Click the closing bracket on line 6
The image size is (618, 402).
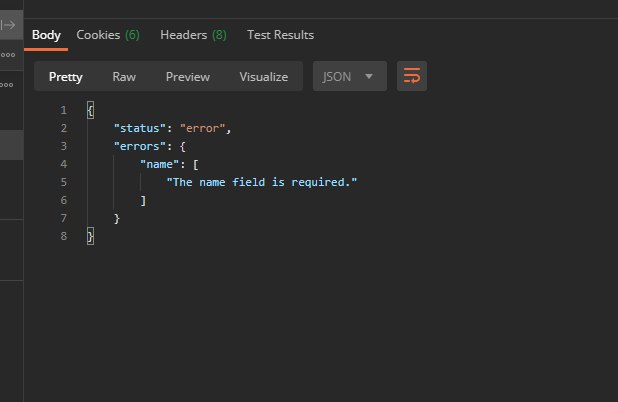coord(143,201)
